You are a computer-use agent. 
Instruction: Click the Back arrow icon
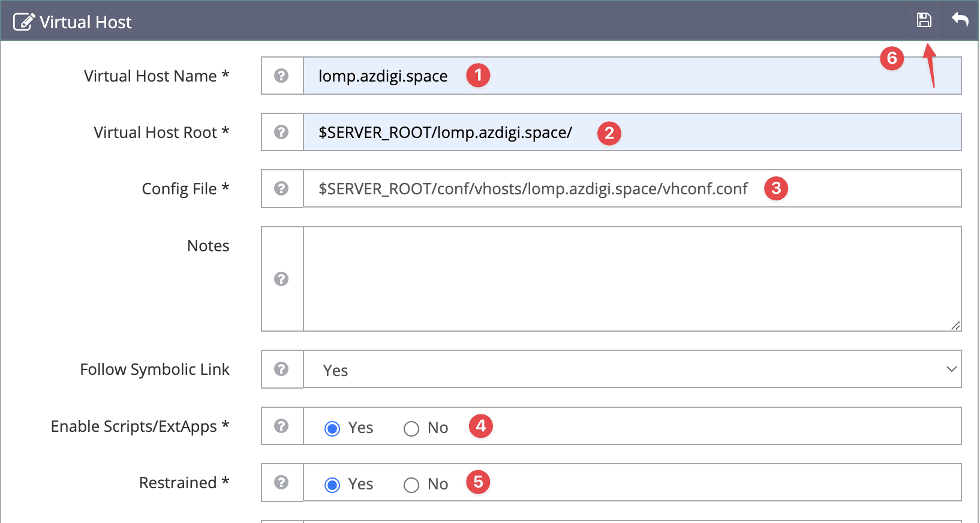960,20
